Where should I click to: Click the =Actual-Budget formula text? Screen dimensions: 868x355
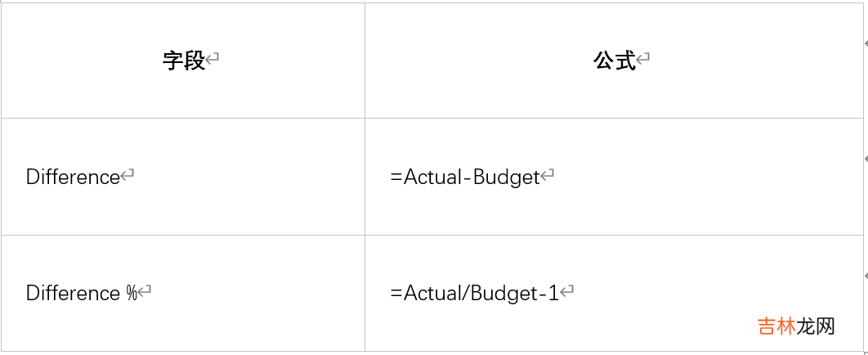coord(465,177)
